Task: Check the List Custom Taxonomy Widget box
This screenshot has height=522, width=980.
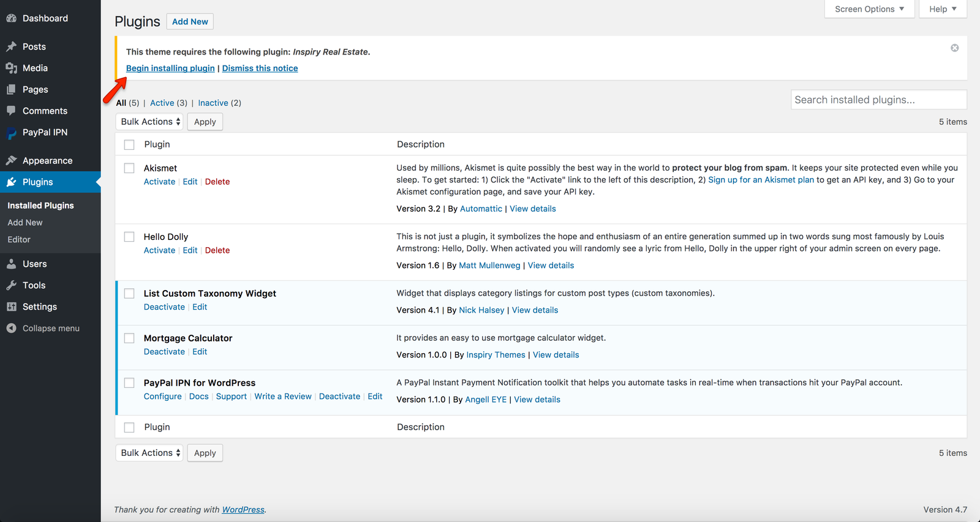Action: [x=129, y=294]
